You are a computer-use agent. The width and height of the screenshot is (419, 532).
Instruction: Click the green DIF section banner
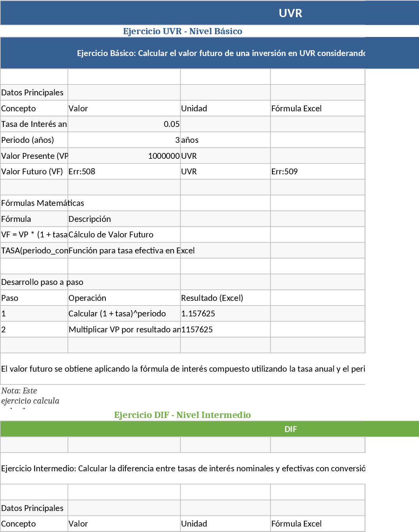coord(290,429)
